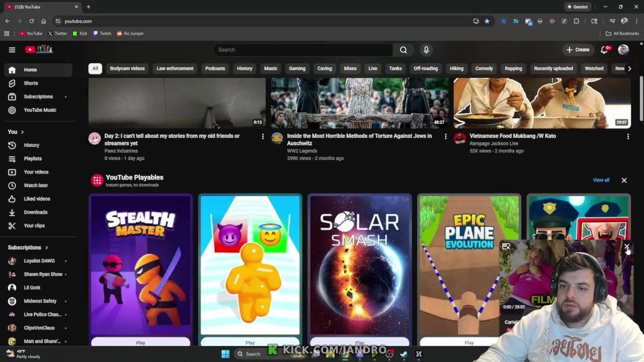The image size is (644, 362).
Task: Click View all Playables link
Action: [x=601, y=180]
